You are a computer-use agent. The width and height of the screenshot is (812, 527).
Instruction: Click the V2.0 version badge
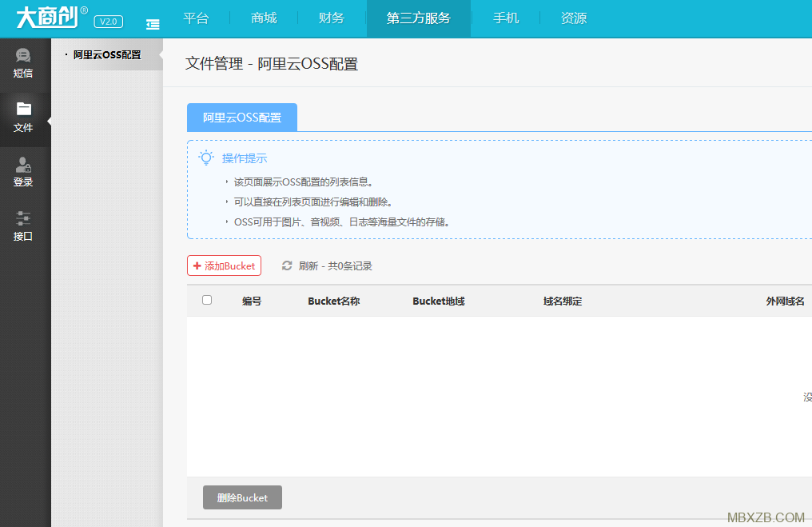[108, 22]
